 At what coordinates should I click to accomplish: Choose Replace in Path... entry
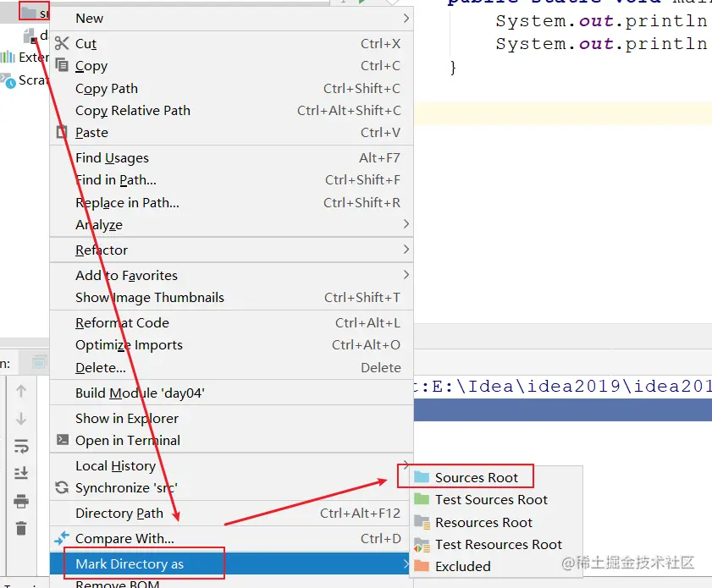231,202
